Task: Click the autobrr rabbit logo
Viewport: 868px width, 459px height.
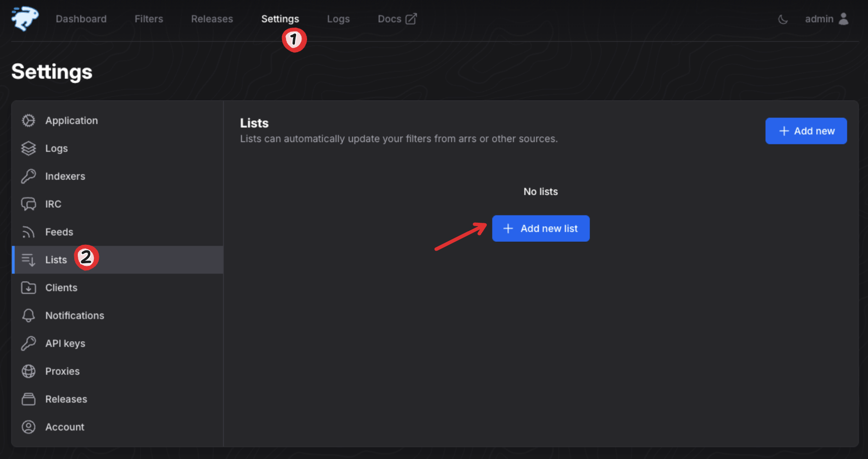Action: (x=25, y=19)
